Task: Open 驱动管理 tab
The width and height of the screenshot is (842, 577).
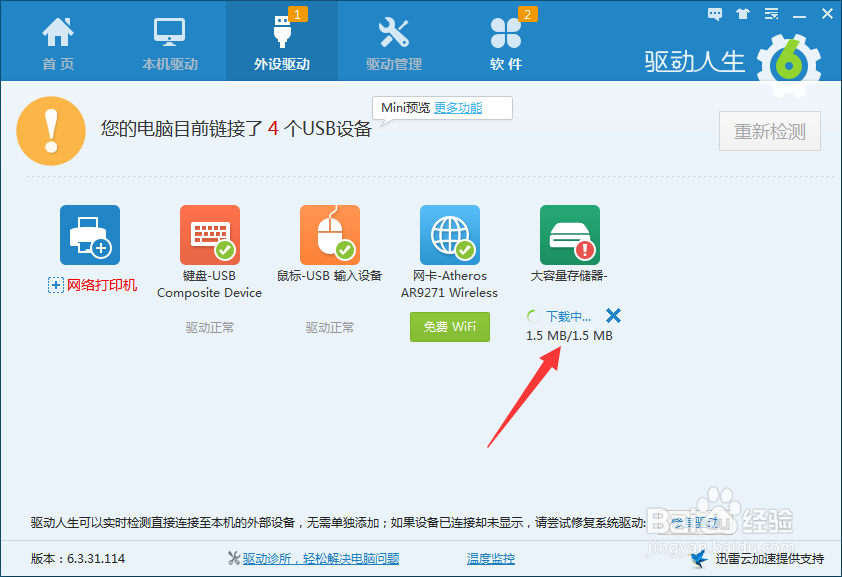Action: click(x=394, y=43)
